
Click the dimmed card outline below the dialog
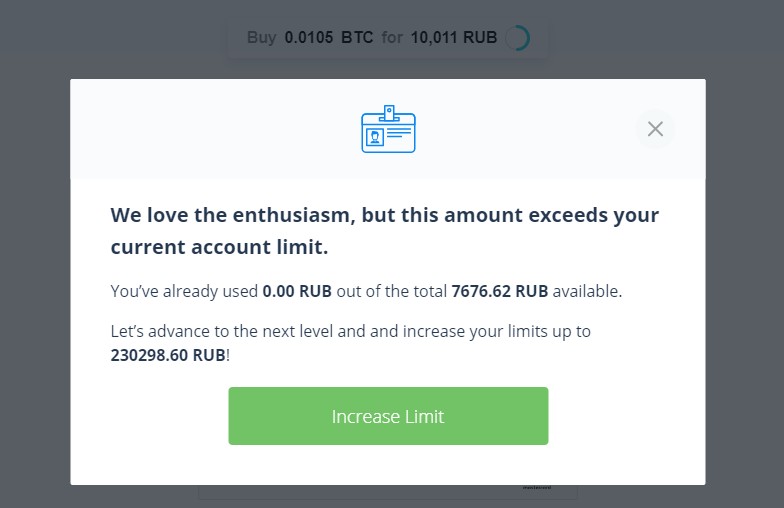tap(388, 492)
